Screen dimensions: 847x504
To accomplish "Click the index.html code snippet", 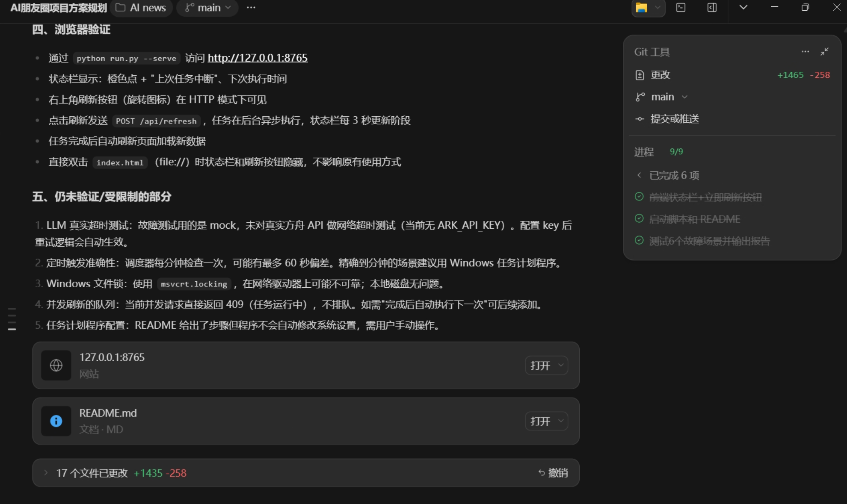I will pyautogui.click(x=120, y=162).
